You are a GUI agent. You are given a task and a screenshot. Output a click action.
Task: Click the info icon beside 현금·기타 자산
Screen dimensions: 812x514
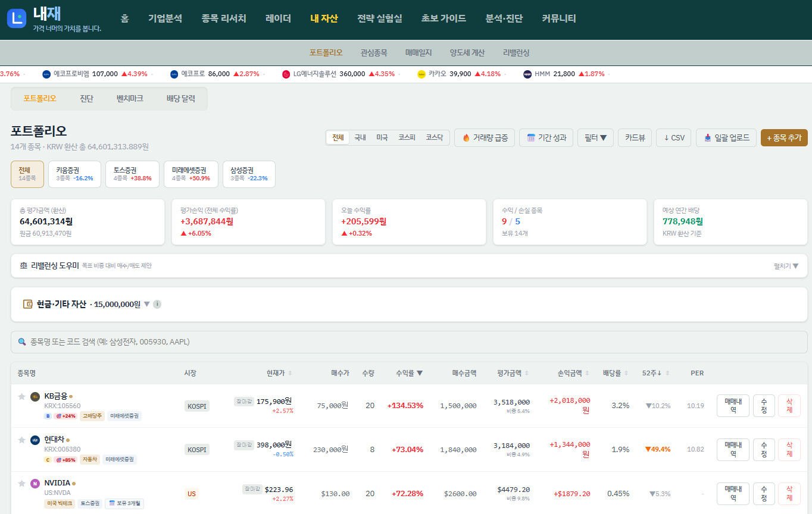(157, 304)
